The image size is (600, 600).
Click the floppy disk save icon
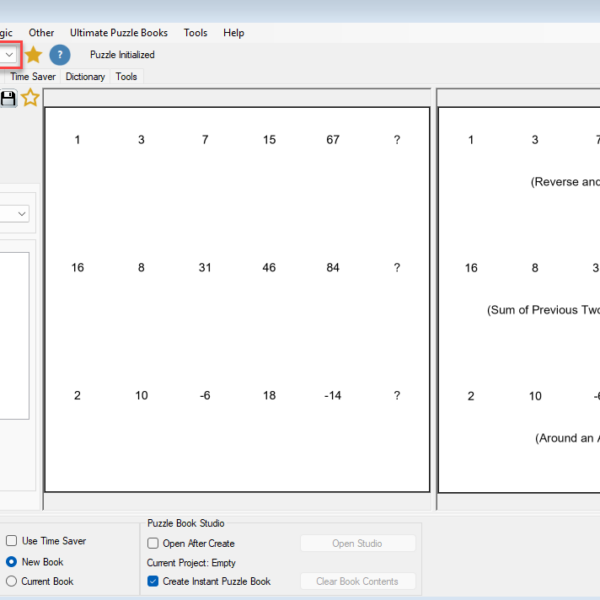click(x=8, y=98)
